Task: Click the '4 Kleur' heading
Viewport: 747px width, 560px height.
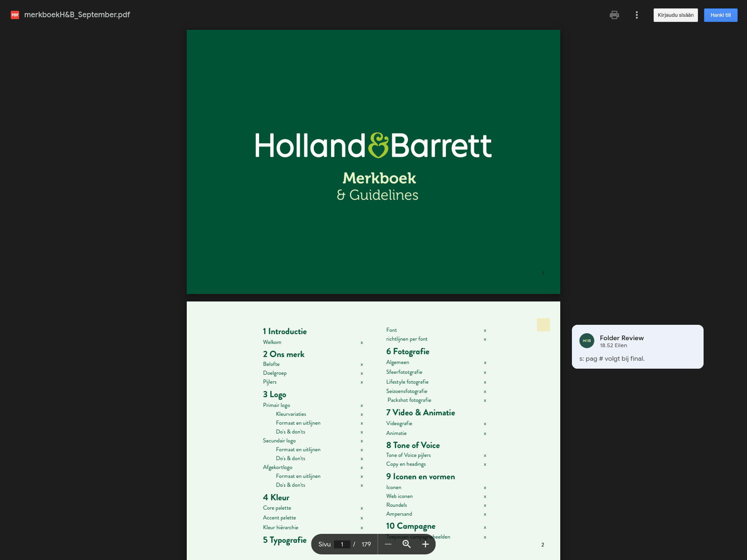Action: [x=276, y=497]
